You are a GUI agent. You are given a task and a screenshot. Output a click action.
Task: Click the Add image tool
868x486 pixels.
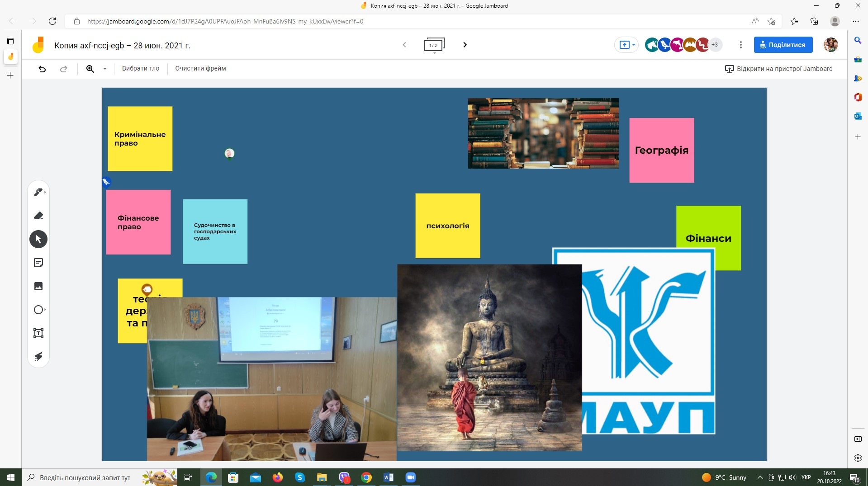38,286
